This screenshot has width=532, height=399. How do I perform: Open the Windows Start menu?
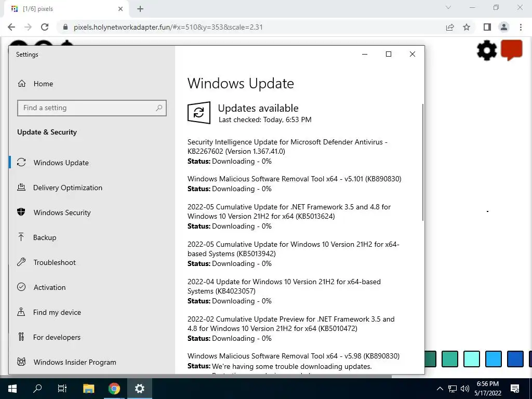(12, 389)
